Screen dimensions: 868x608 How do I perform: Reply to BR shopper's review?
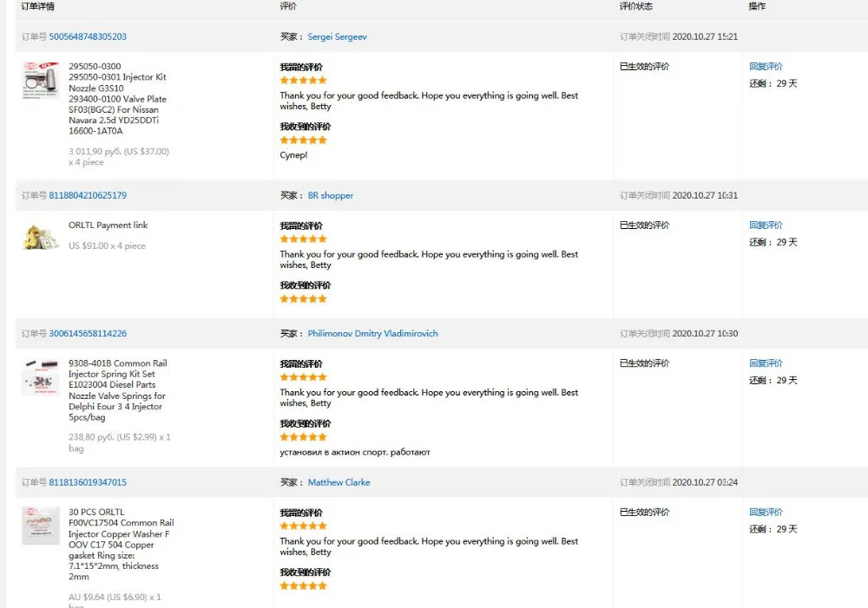tap(766, 226)
